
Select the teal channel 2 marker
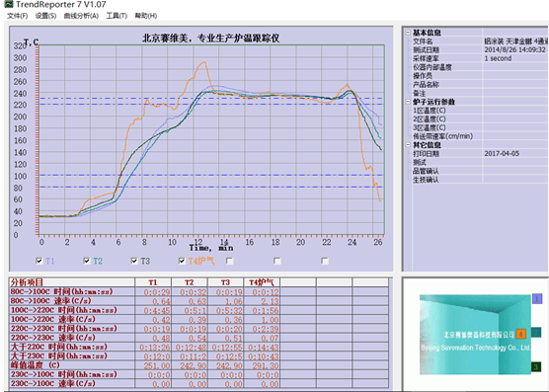click(536, 332)
